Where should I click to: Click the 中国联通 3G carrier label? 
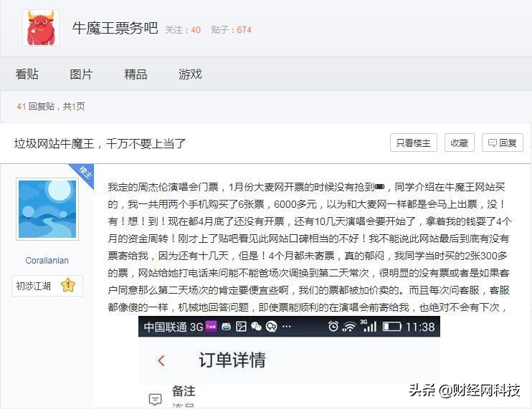point(174,327)
